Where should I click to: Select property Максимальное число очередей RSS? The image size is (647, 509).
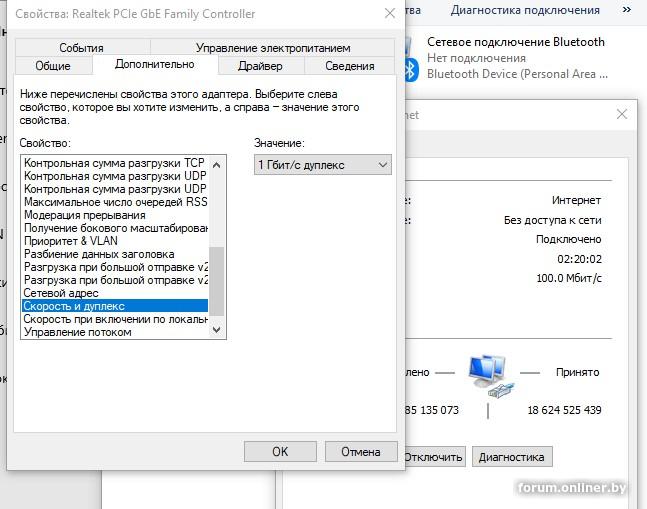pos(115,202)
